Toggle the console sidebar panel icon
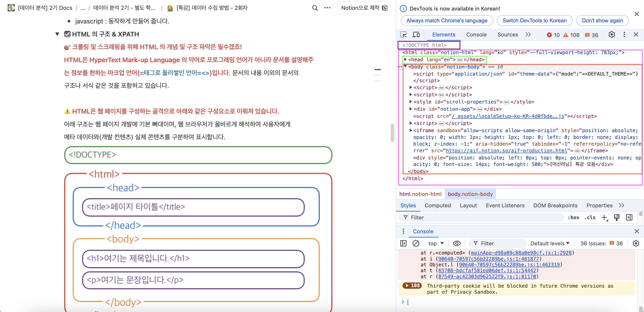This screenshot has height=312, width=644. tap(403, 243)
